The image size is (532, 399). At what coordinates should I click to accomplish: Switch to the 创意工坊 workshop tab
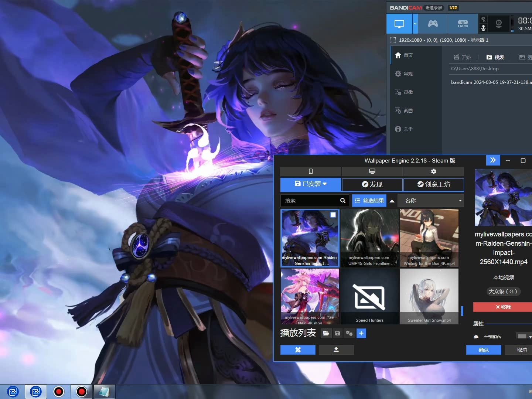coord(434,184)
